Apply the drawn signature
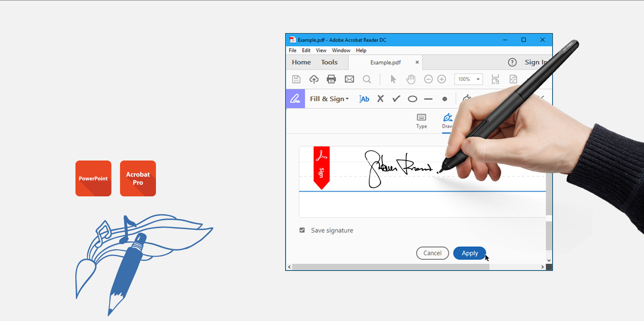The width and height of the screenshot is (644, 321). (x=469, y=253)
